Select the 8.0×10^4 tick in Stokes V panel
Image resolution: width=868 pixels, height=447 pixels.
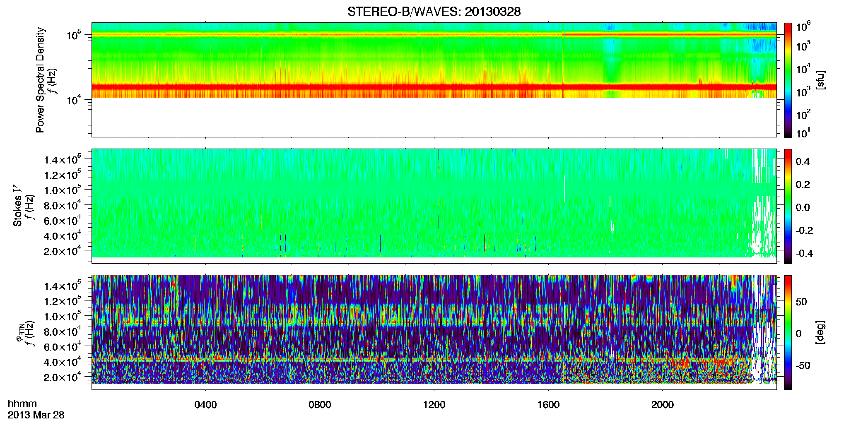[x=63, y=205]
